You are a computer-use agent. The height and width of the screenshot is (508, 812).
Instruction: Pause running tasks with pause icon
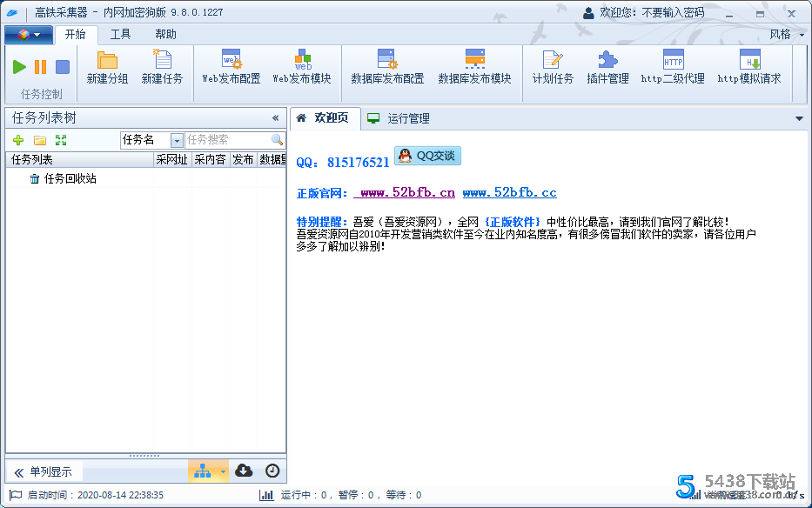pyautogui.click(x=38, y=65)
